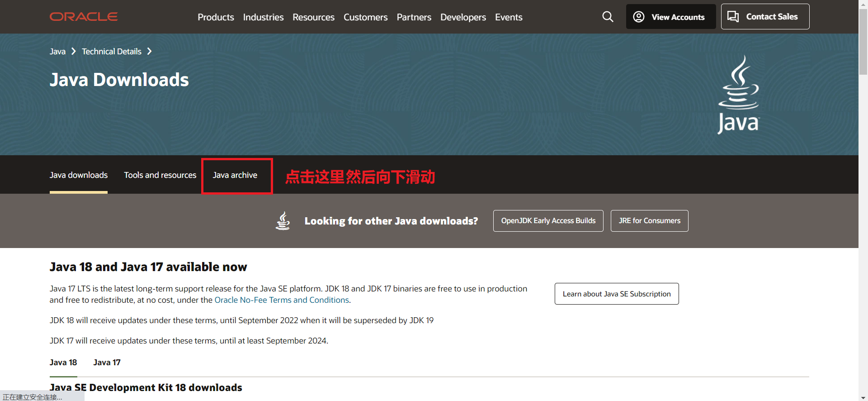Open the Products menu

tap(216, 17)
